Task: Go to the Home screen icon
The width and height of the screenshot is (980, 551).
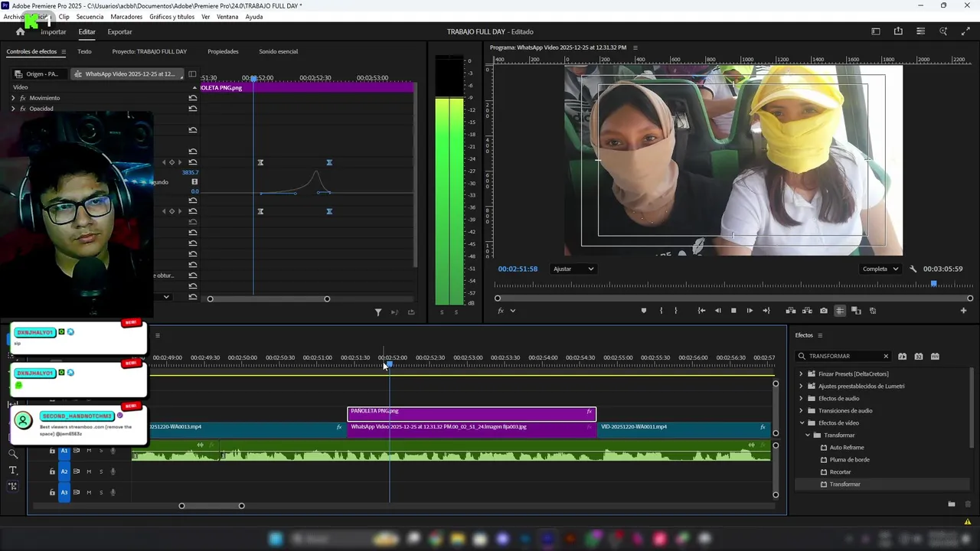Action: (x=21, y=32)
